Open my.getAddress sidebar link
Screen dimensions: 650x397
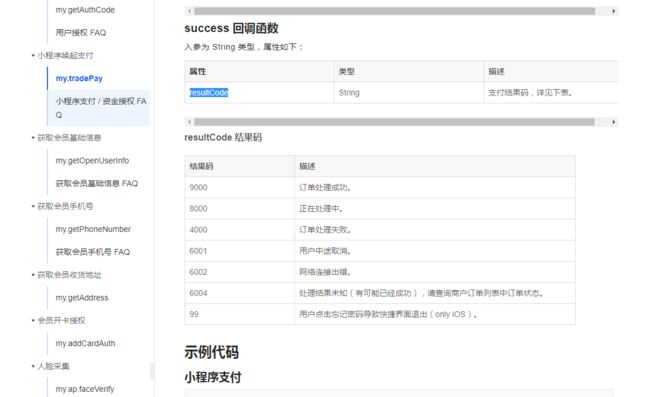pos(82,298)
